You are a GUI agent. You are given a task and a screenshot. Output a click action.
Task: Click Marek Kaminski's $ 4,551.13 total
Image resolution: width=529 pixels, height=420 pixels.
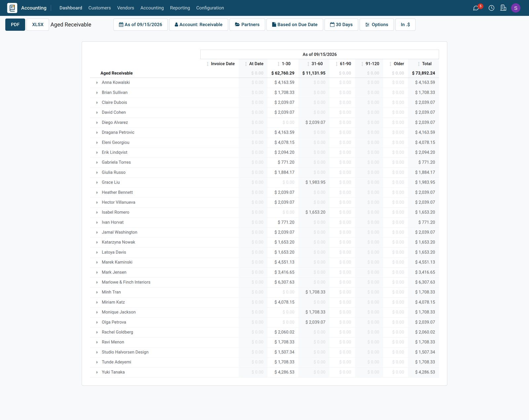425,262
